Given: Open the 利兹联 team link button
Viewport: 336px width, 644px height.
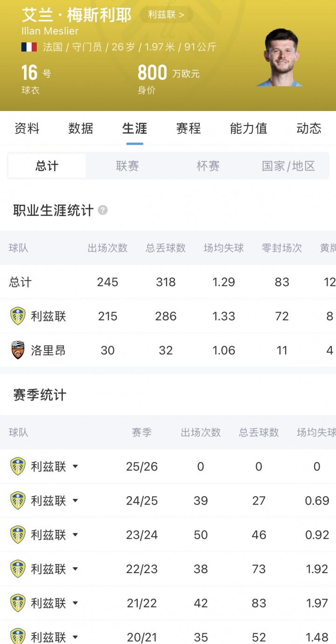Looking at the screenshot, I should tap(167, 15).
